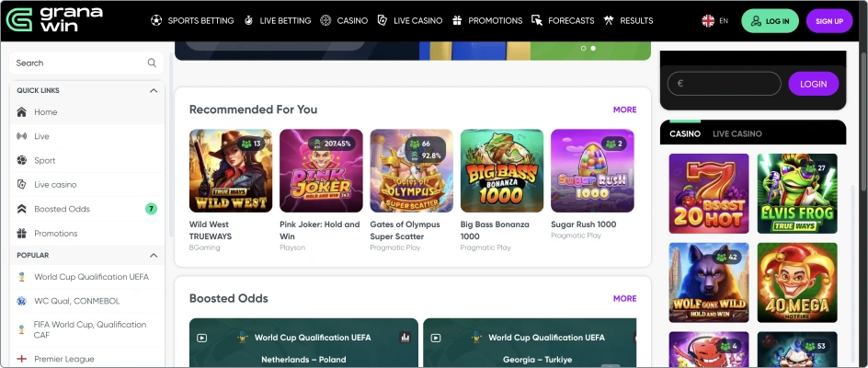Click the Grana Win logo
The height and width of the screenshot is (368, 868).
pyautogui.click(x=56, y=20)
